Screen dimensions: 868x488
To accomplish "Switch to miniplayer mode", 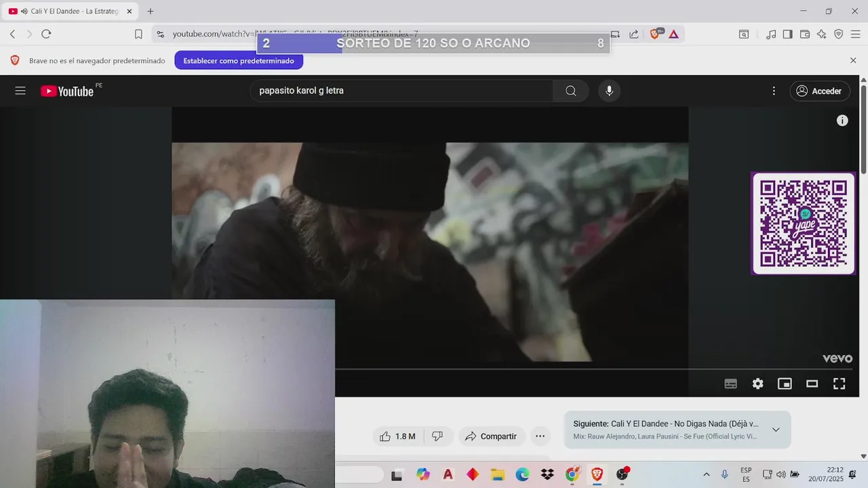I will click(785, 384).
